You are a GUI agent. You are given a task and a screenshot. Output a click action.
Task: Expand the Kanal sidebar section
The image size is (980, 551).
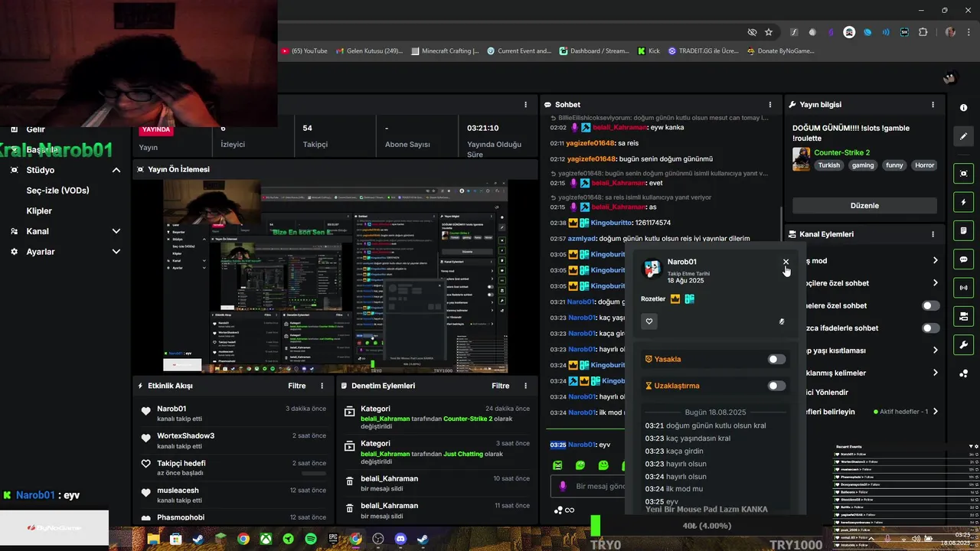click(116, 231)
